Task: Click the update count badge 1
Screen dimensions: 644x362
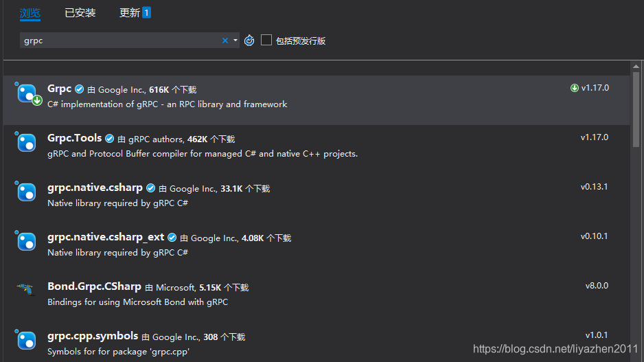Action: 146,13
